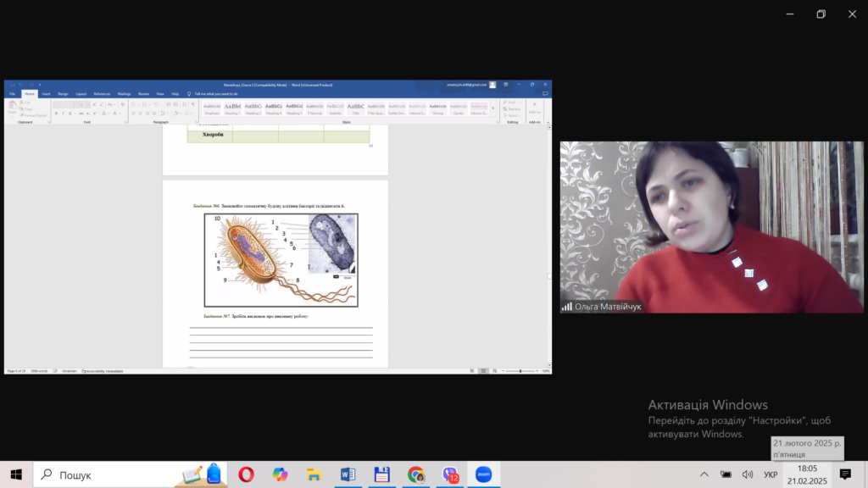Open the Line Spacing dropdown

click(164, 114)
